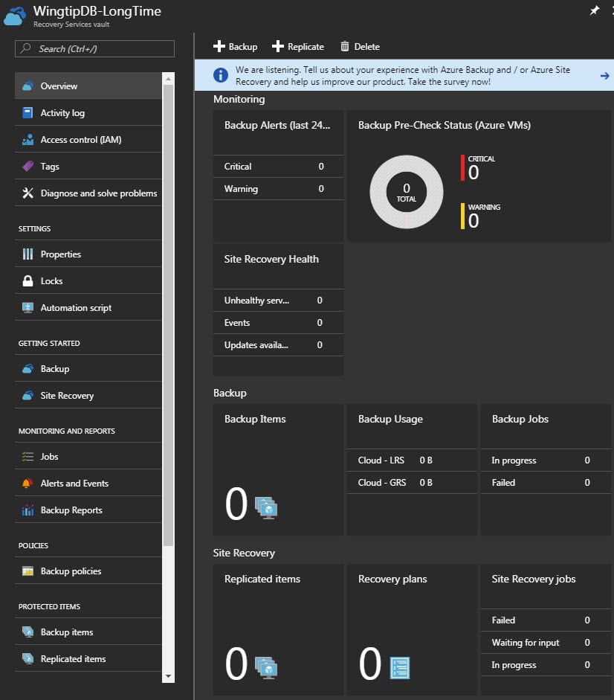Viewport: 614px width, 700px height.
Task: Click the Cloud - GRS usage row
Action: tap(413, 482)
